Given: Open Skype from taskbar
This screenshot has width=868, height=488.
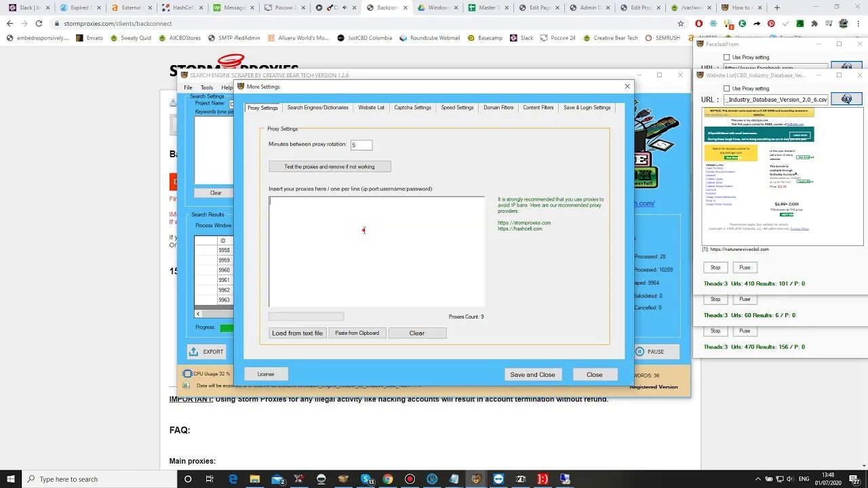Looking at the screenshot, I should tap(367, 479).
